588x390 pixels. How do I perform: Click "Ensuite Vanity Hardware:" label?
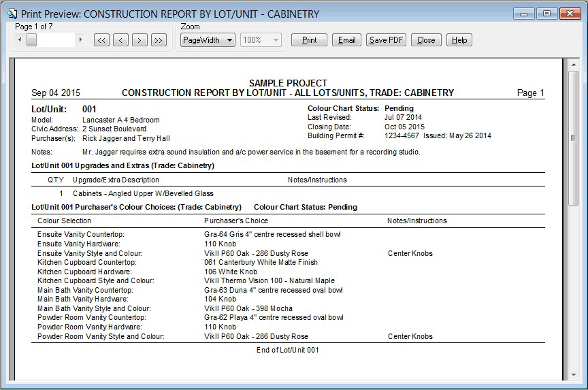click(79, 244)
